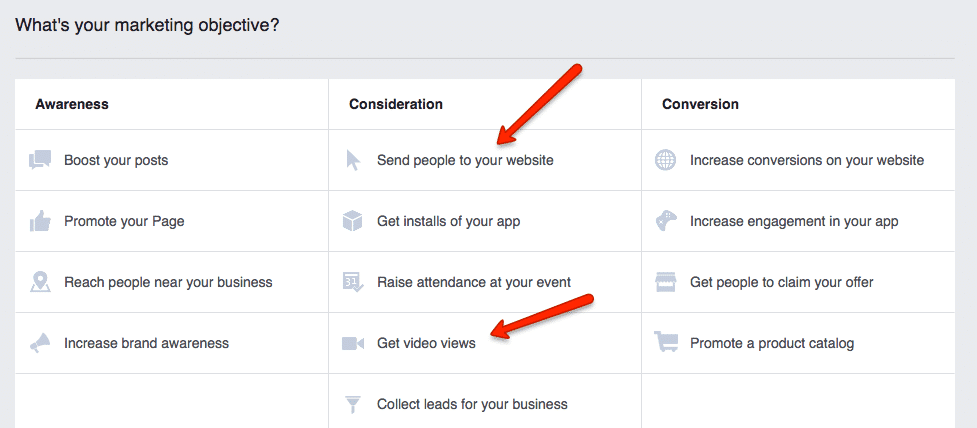Click the map pin icon for local reach

pyautogui.click(x=40, y=282)
